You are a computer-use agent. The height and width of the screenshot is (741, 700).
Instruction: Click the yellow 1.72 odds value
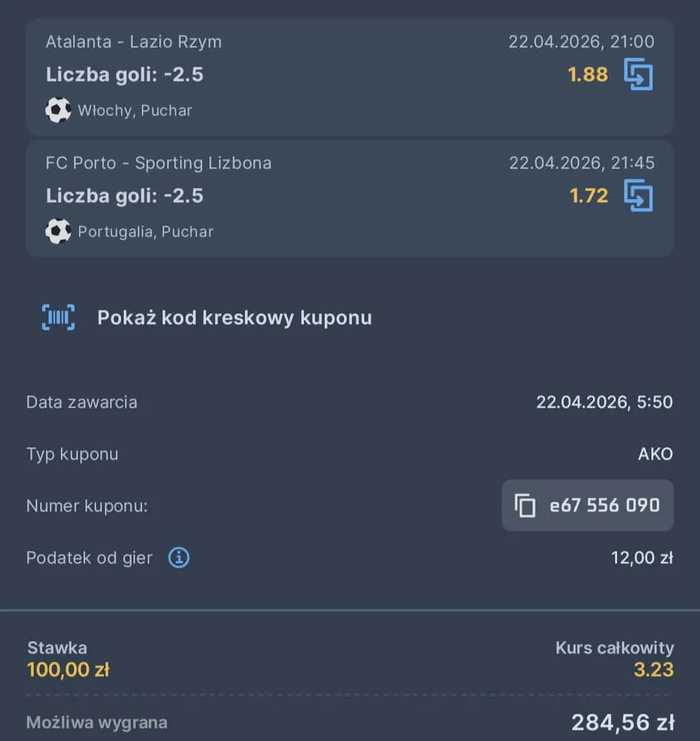click(x=587, y=195)
